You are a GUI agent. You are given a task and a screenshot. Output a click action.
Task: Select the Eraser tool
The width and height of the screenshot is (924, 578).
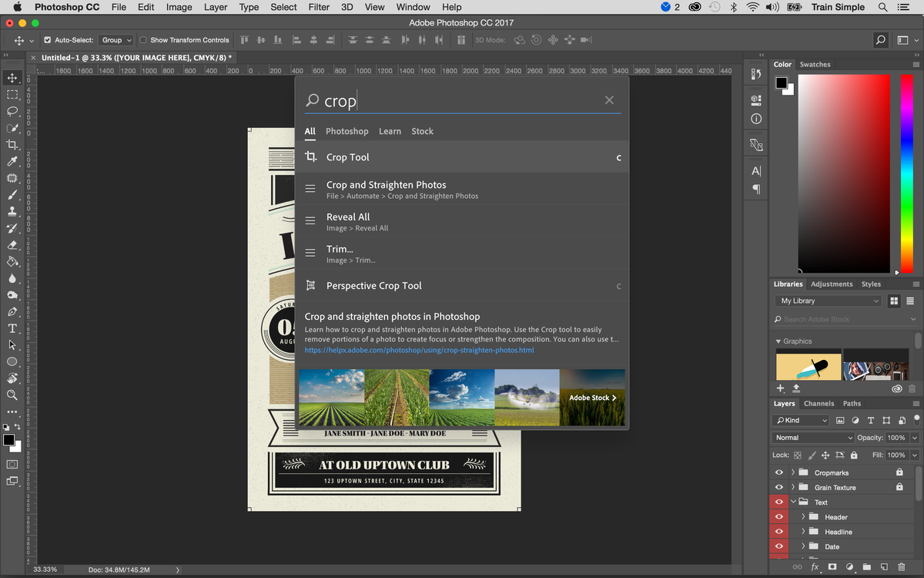point(12,245)
